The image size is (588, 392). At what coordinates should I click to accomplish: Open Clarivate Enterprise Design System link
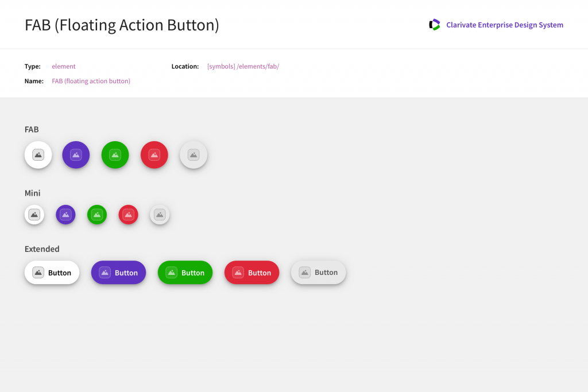point(504,25)
